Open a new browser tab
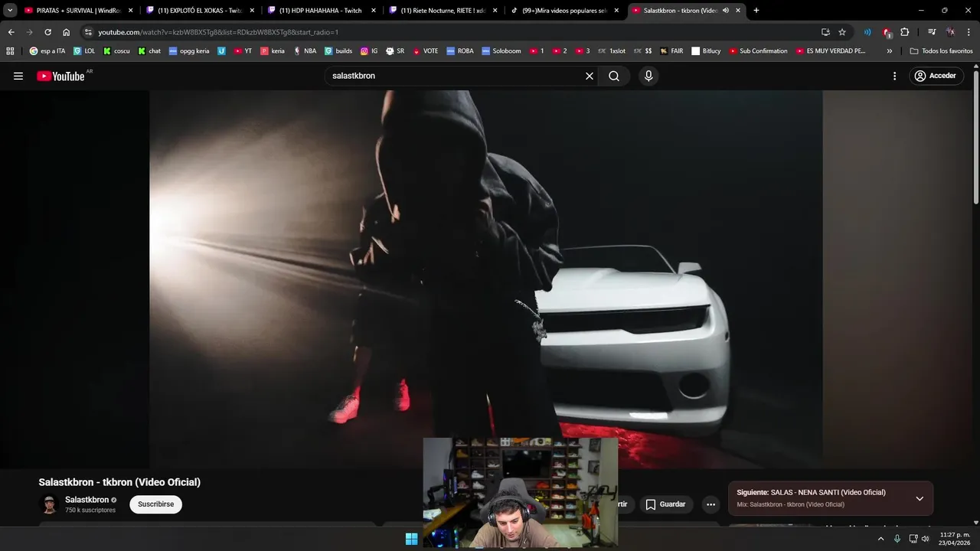 click(x=756, y=11)
